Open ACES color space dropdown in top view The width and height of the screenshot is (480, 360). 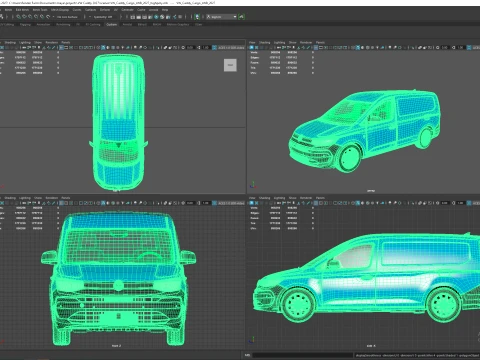pyautogui.click(x=231, y=47)
